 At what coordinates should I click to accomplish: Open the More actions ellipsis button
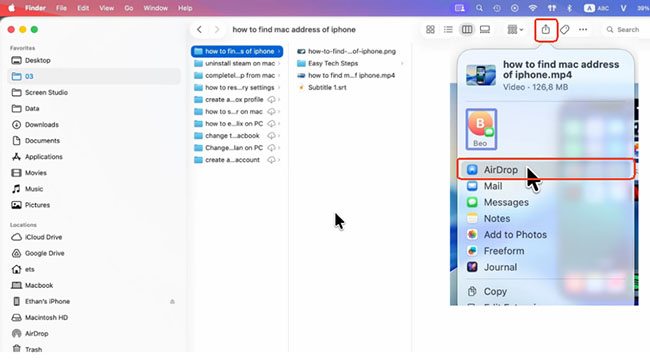(x=583, y=30)
